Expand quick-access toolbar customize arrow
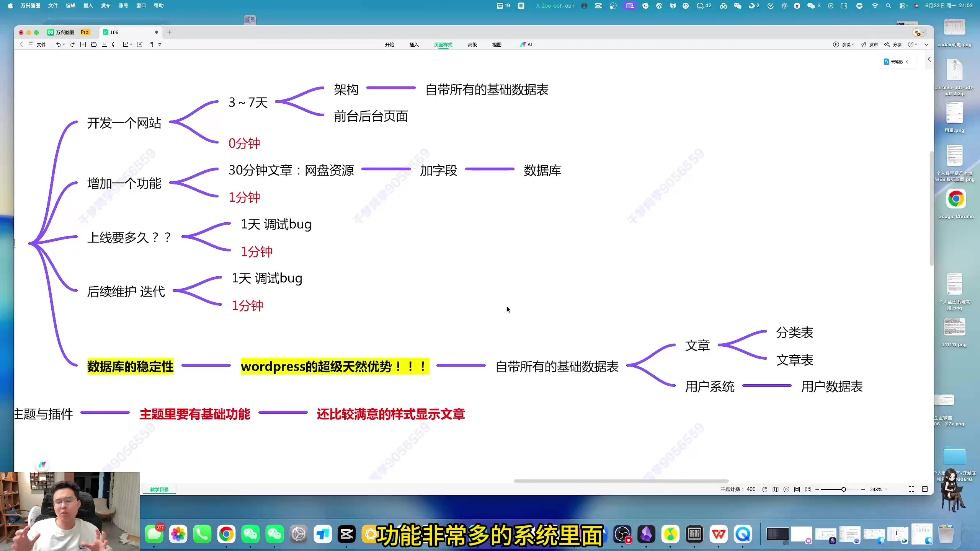This screenshot has height=551, width=980. tap(160, 44)
